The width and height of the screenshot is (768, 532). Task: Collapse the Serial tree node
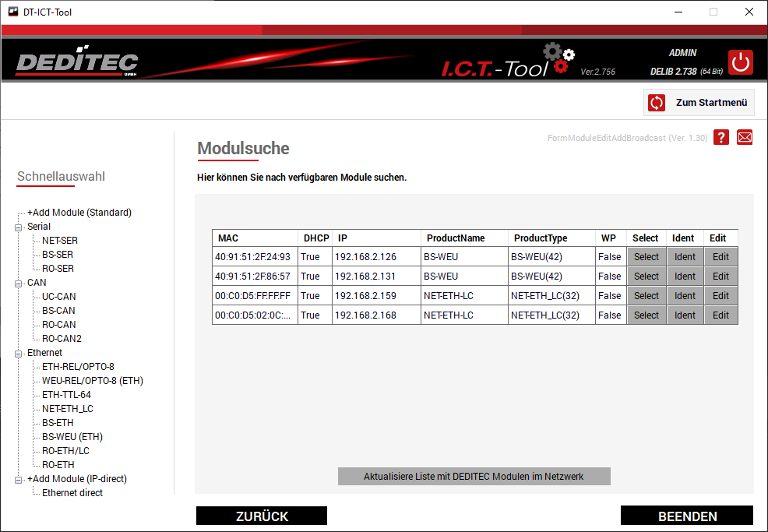click(x=19, y=227)
